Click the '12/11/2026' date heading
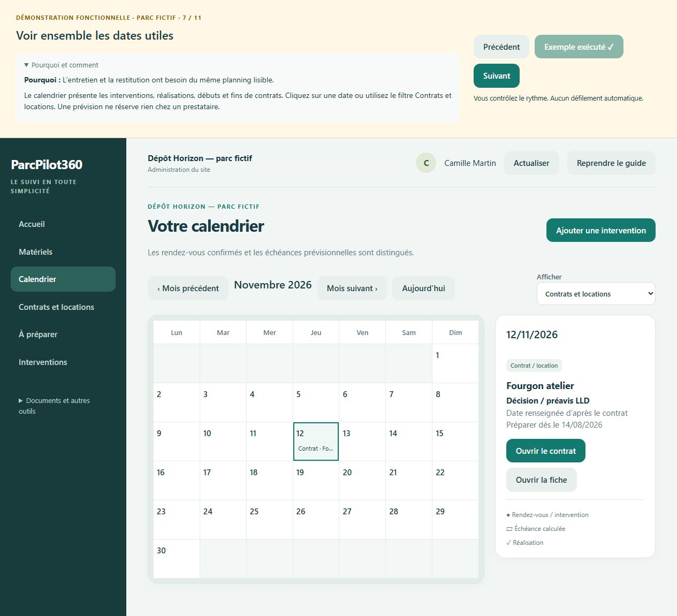 point(532,335)
